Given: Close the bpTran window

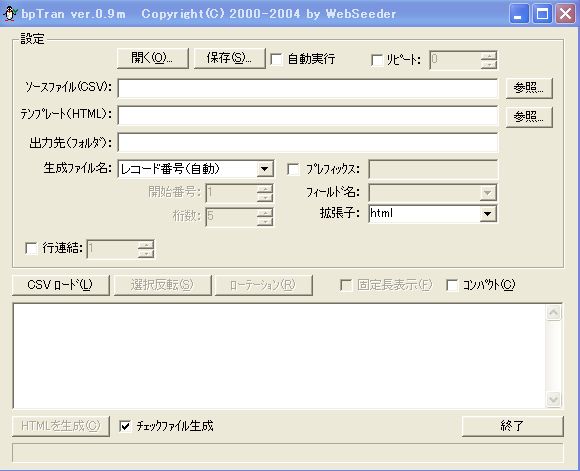Looking at the screenshot, I should coord(566,14).
